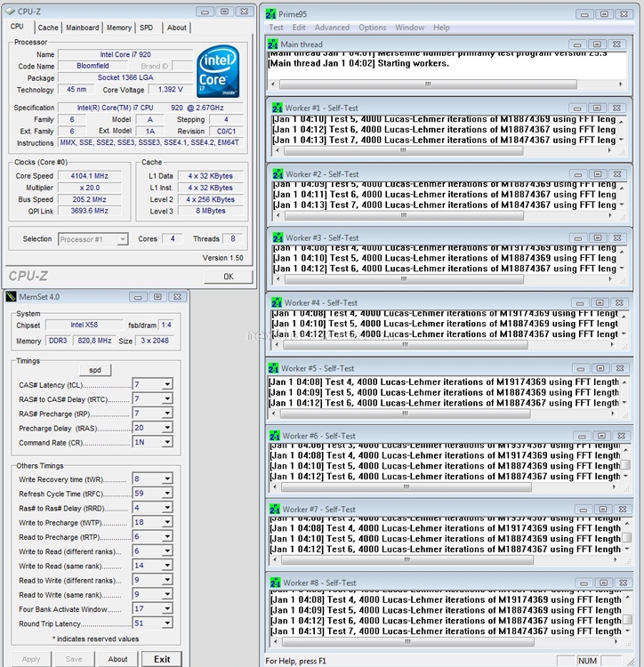Click the Worker #1 horizontal scrollbar thumb
644x667 pixels.
(x=403, y=150)
